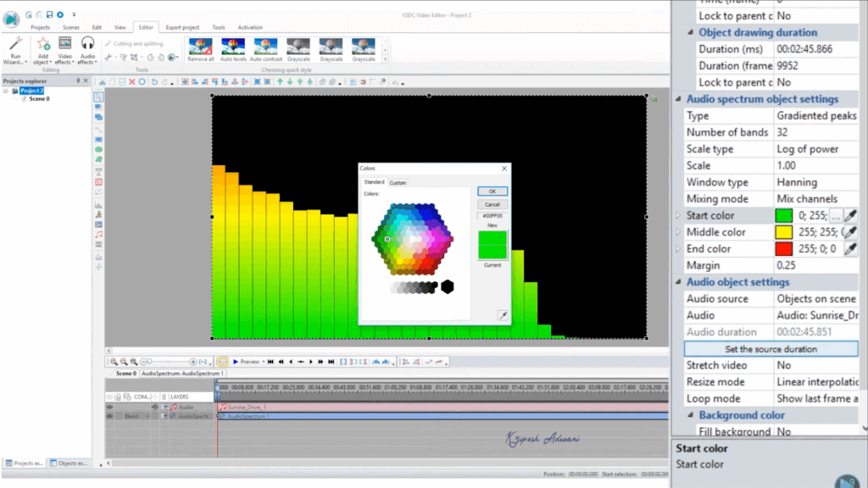
Task: Confirm the color with the OK button
Action: [x=492, y=191]
